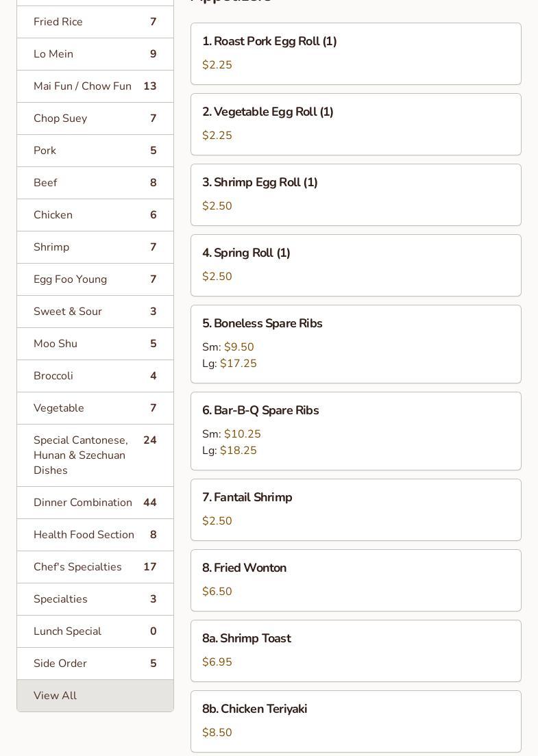The image size is (538, 756).
Task: Select Lo Mein from category list
Action: (95, 54)
